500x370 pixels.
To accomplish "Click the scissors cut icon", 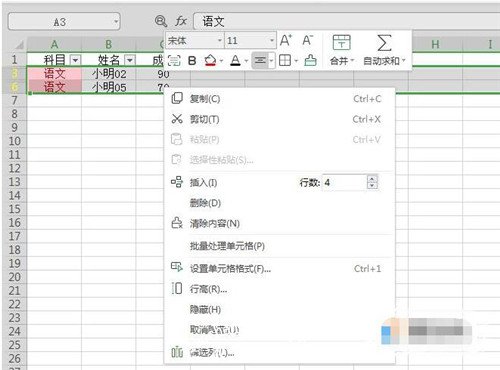I will coord(177,119).
